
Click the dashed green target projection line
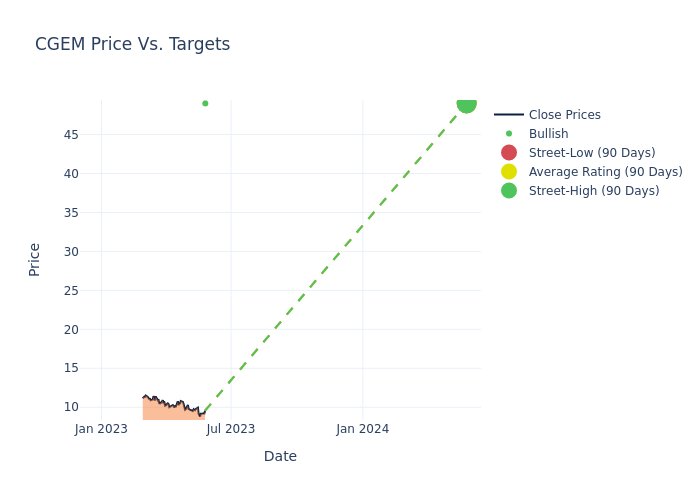(335, 256)
